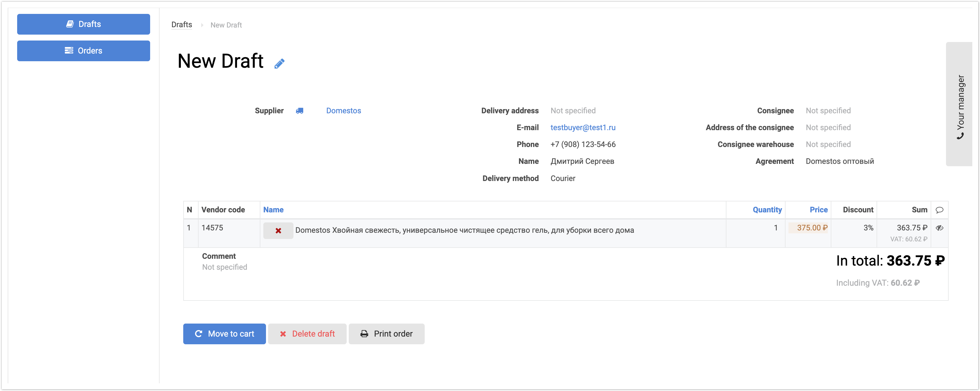Click the truck icon next to Supplier
This screenshot has width=980, height=391.
[x=300, y=111]
